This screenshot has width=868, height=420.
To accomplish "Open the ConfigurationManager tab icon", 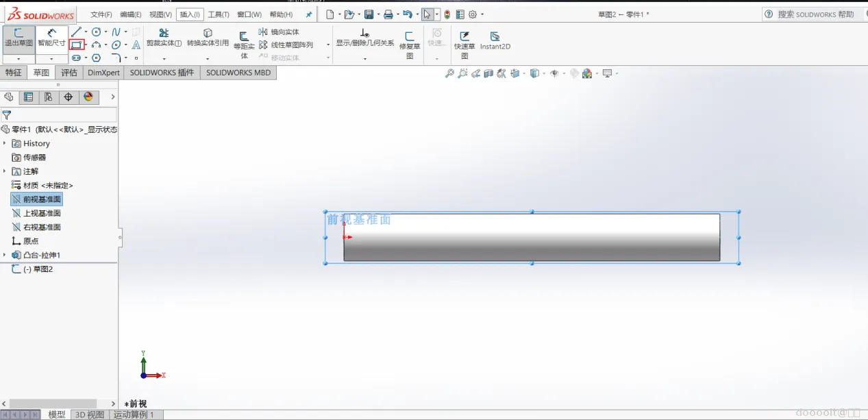I will tap(48, 97).
